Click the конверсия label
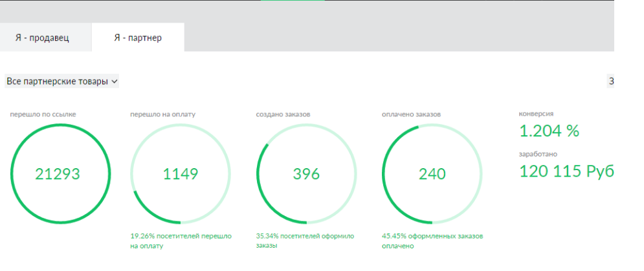 click(x=536, y=114)
